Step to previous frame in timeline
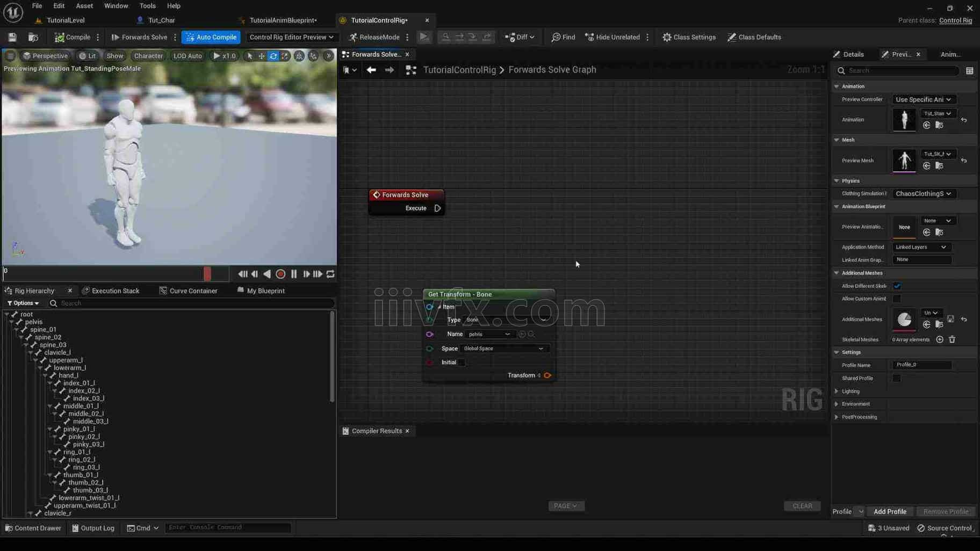This screenshot has width=980, height=551. pos(255,274)
